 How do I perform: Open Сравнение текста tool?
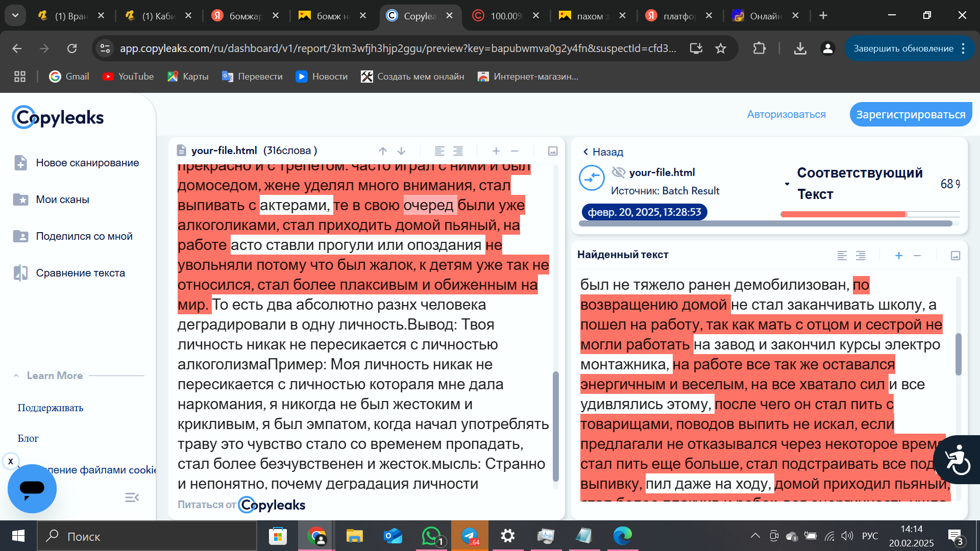pos(69,273)
